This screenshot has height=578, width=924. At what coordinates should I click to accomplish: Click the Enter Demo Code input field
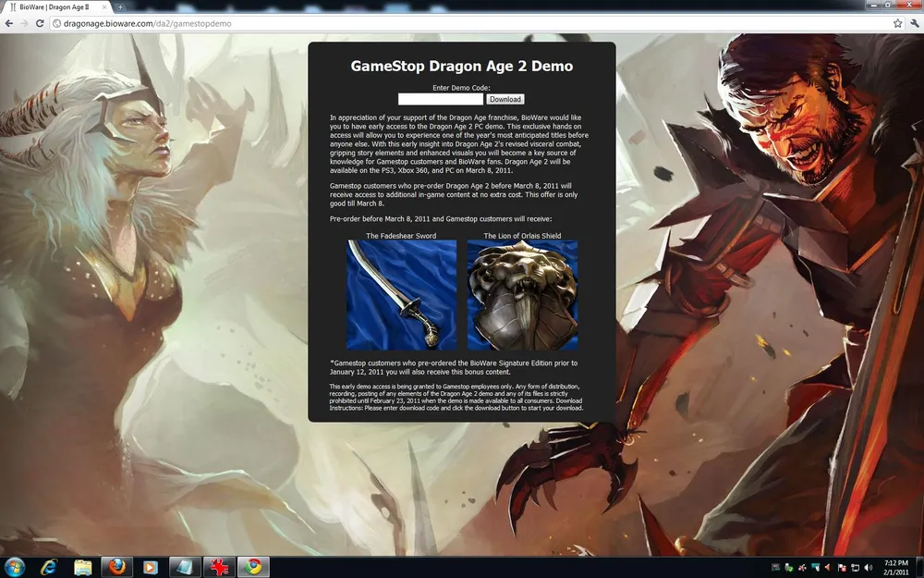point(440,99)
